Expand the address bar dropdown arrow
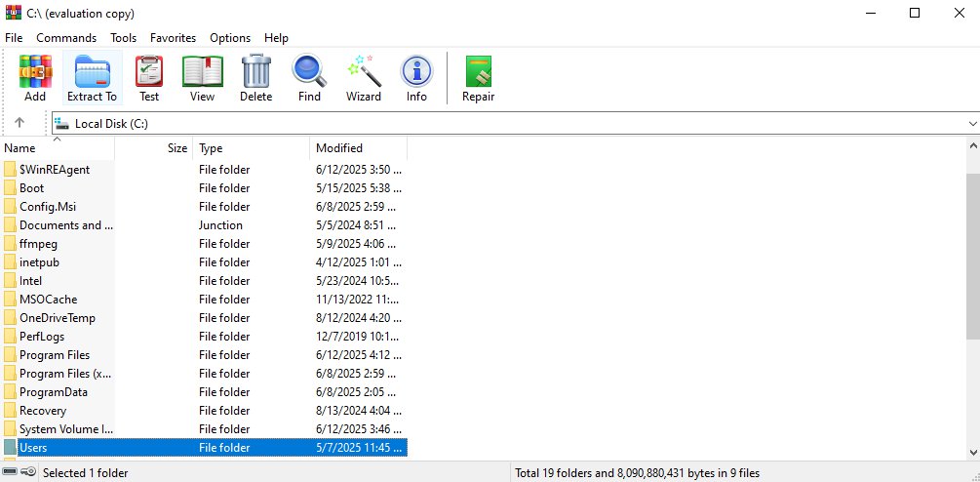This screenshot has height=482, width=980. (x=972, y=124)
